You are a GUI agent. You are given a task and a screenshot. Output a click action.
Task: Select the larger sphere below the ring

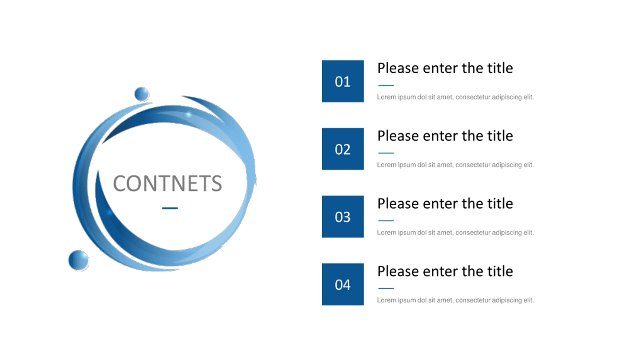79,260
